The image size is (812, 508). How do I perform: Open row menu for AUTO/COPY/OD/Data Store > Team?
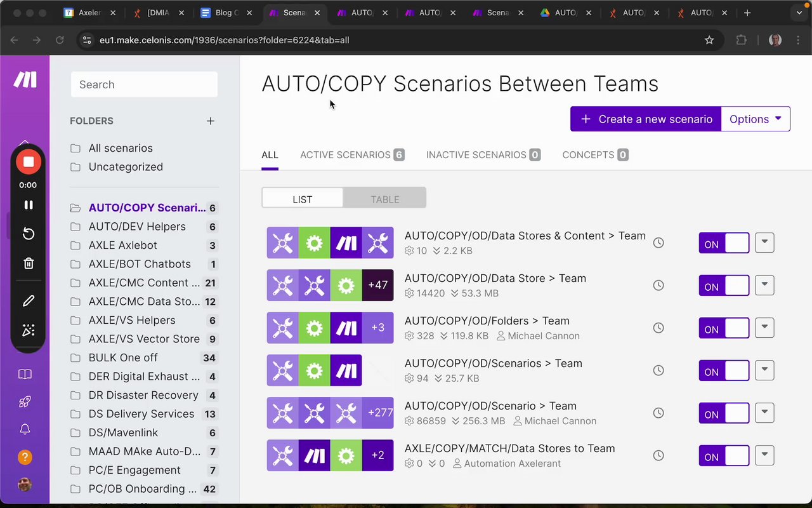(x=764, y=285)
